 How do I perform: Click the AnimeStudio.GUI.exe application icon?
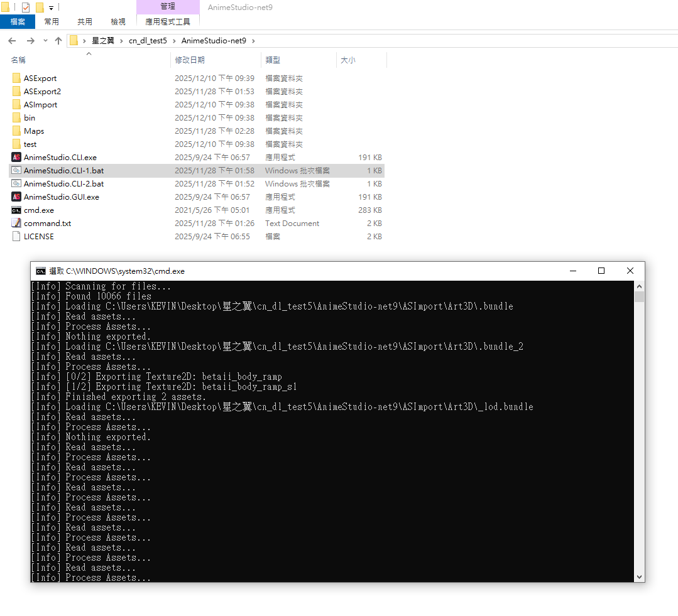tap(16, 197)
